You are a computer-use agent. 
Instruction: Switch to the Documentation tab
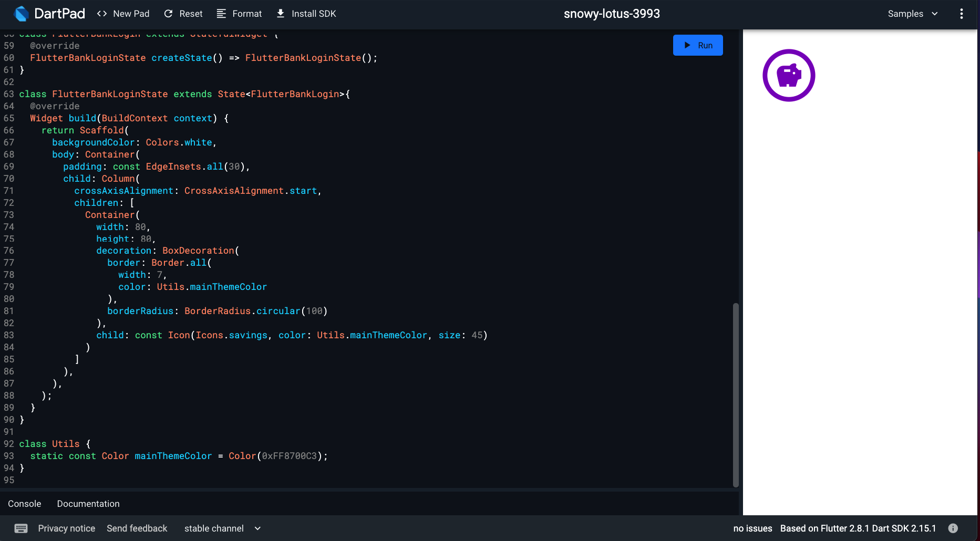pos(88,504)
